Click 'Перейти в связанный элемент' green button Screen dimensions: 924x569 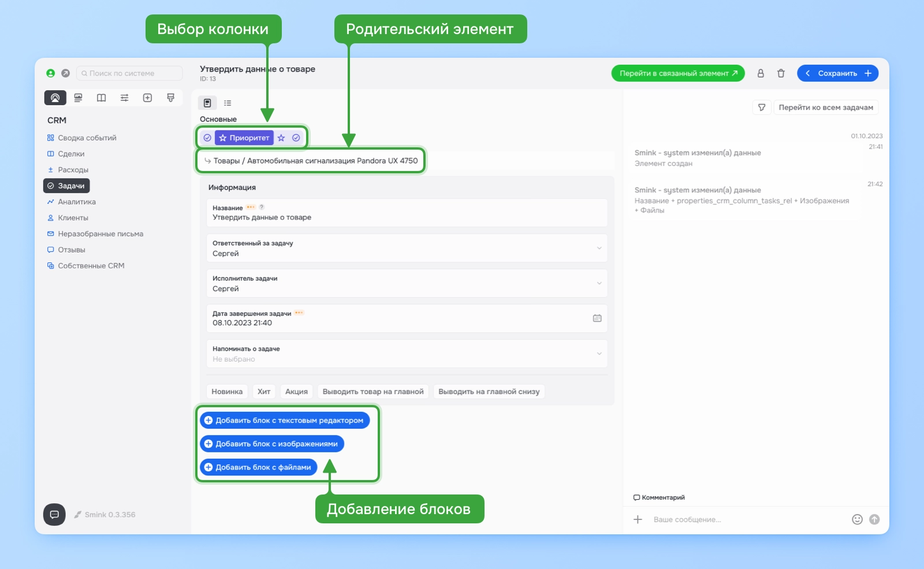[x=678, y=73]
